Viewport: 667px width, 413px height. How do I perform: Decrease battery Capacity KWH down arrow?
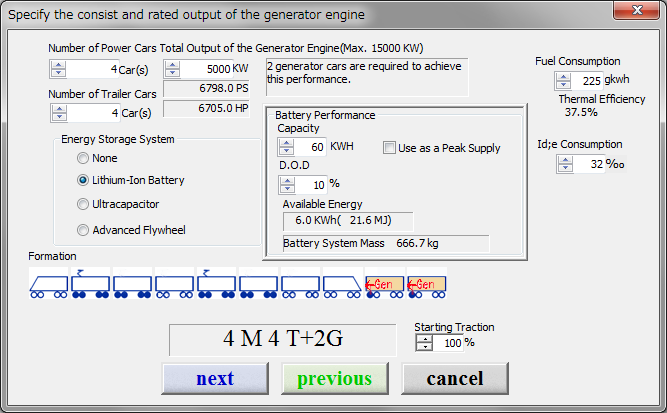point(286,151)
